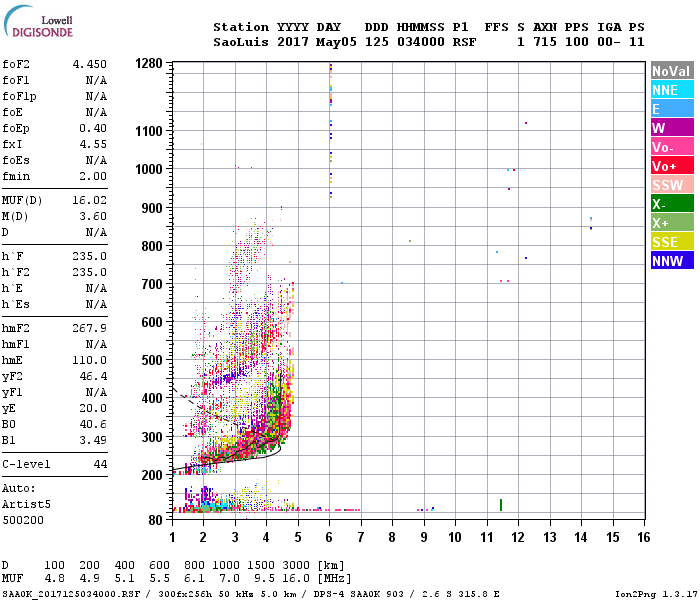Select the SSW legend swatch

[x=672, y=185]
